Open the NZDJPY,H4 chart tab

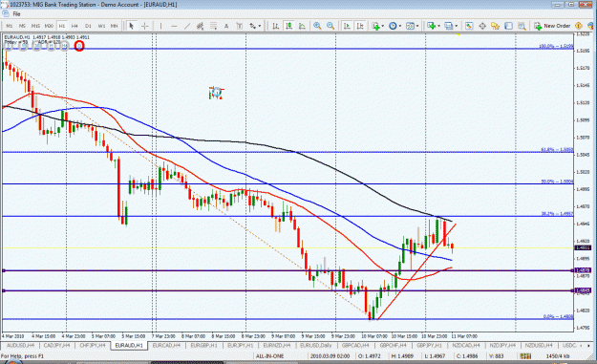click(x=502, y=345)
